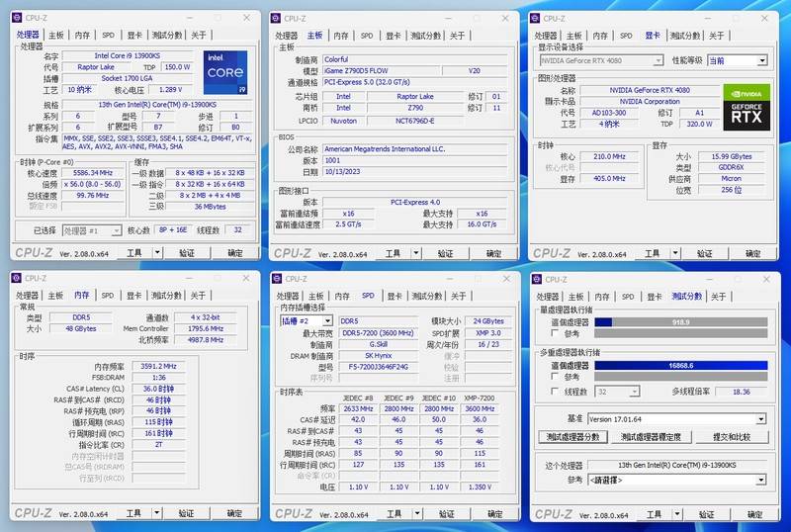Viewport: 791px width, 532px height.
Task: Open 测试分数 tab in the processor window
Action: pyautogui.click(x=167, y=35)
